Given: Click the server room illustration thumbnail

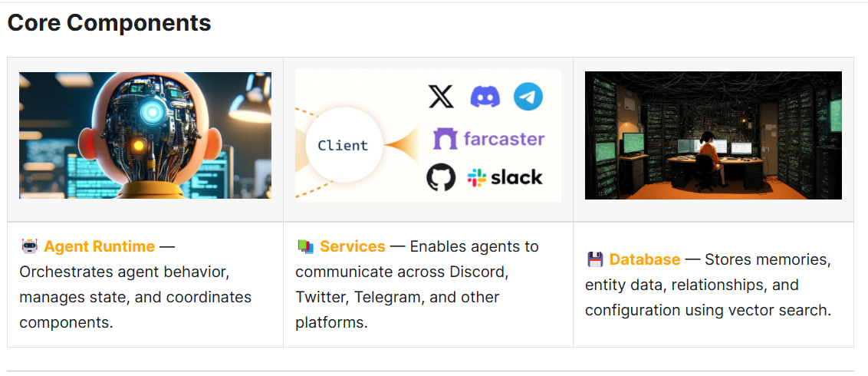Looking at the screenshot, I should [x=713, y=136].
